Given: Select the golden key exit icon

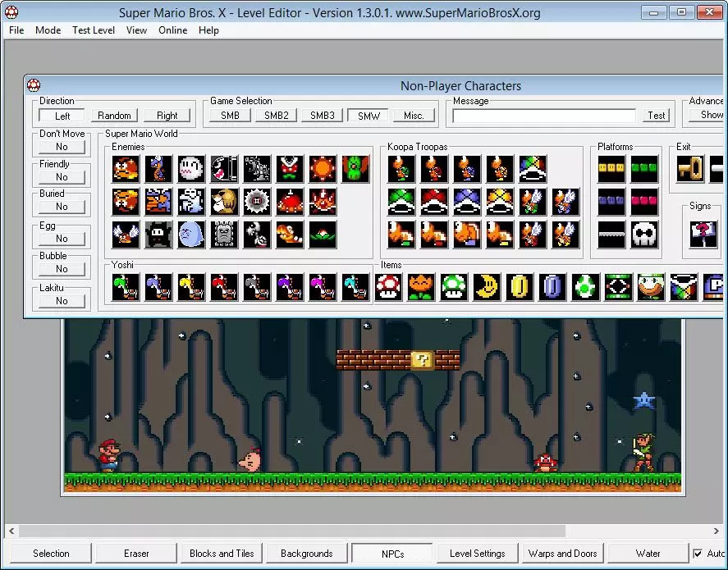Looking at the screenshot, I should [690, 168].
